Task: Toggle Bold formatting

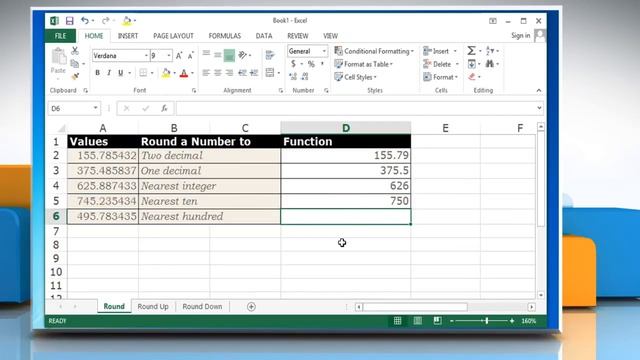Action: (97, 73)
